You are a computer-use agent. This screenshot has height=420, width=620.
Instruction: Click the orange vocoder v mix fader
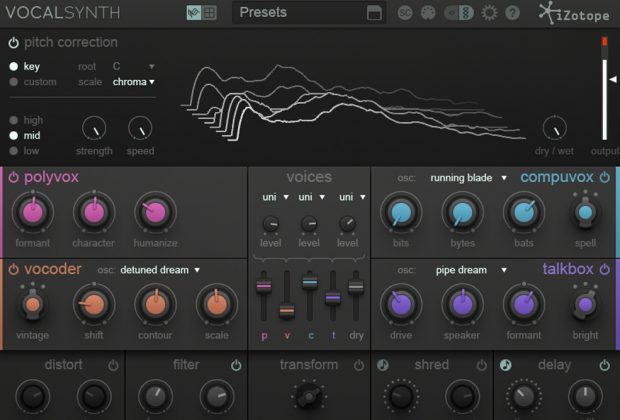pos(287,311)
